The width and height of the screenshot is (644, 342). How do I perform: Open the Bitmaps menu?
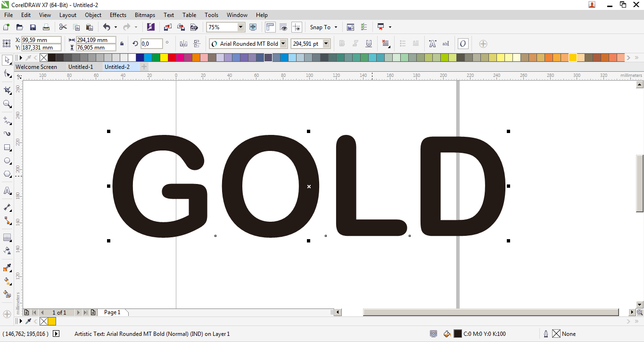(144, 15)
